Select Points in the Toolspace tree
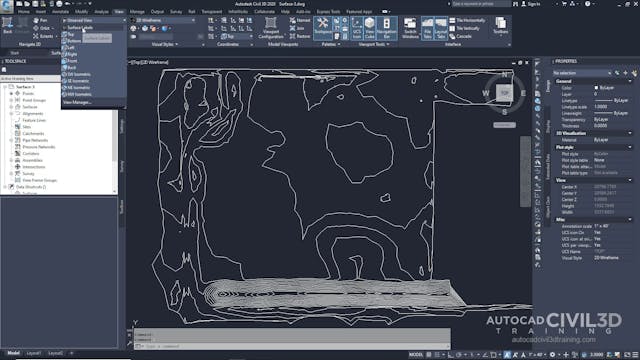Image resolution: width=640 pixels, height=360 pixels. tap(28, 93)
